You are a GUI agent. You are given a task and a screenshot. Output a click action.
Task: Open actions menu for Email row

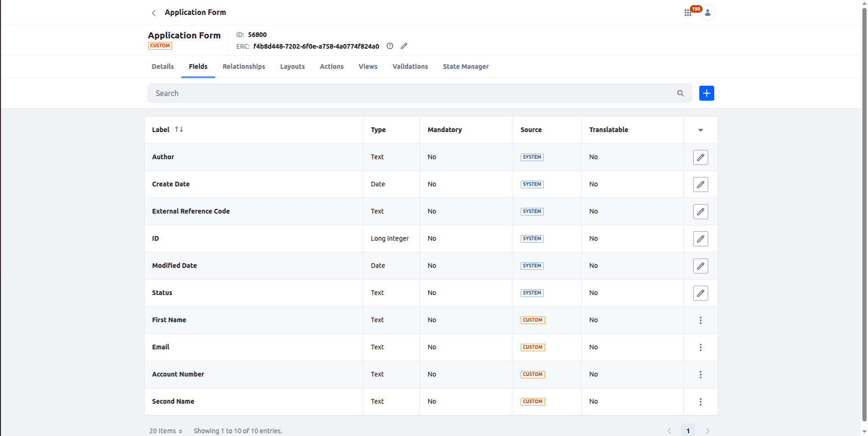coord(701,347)
